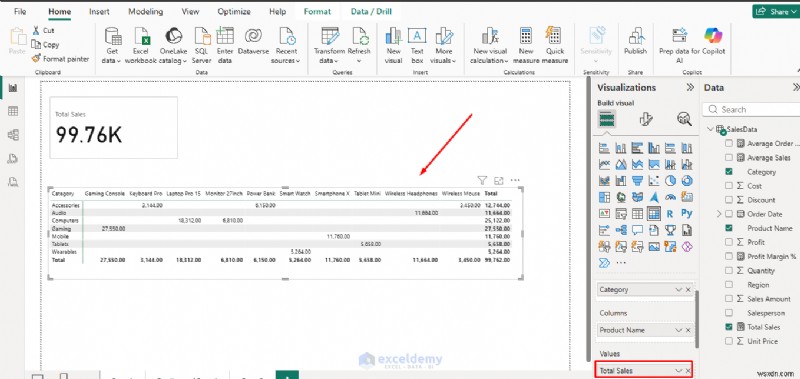
Task: Click the Excel workbook data source icon
Action: coord(141,36)
